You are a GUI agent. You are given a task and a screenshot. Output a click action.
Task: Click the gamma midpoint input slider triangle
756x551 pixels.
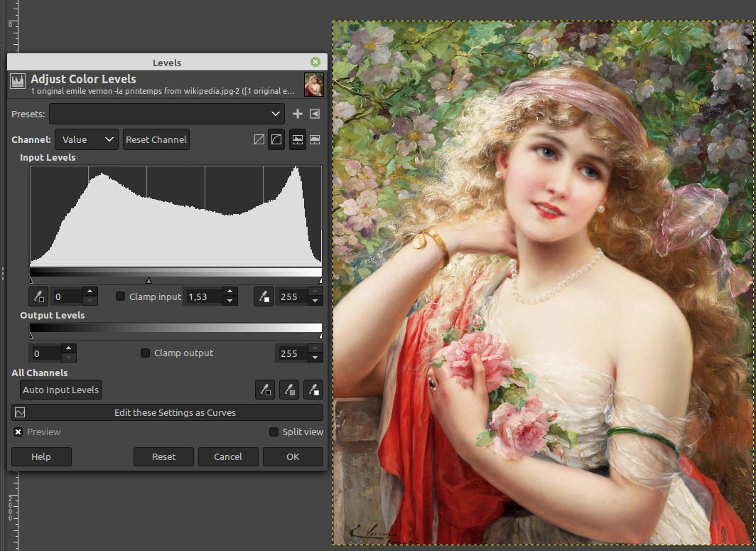pos(149,280)
